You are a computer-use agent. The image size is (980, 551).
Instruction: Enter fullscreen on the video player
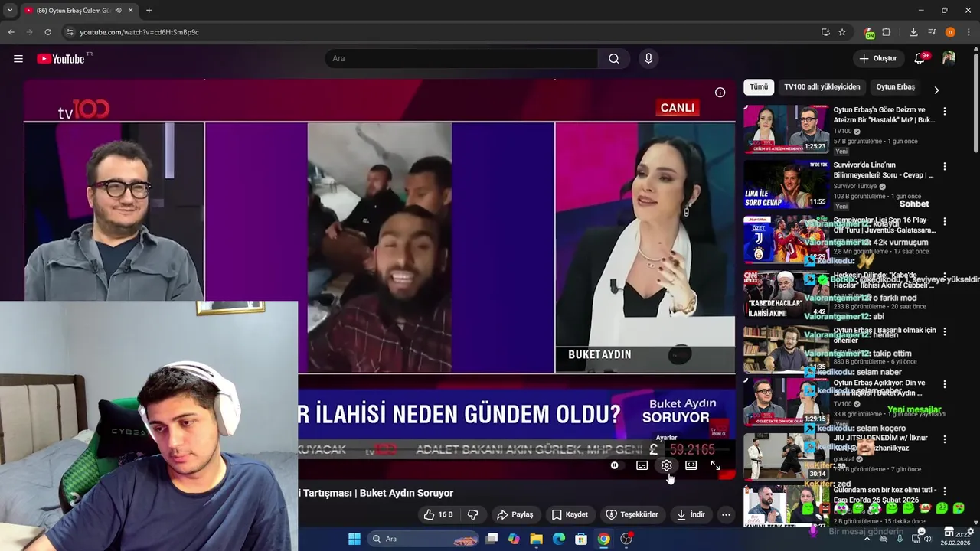715,465
